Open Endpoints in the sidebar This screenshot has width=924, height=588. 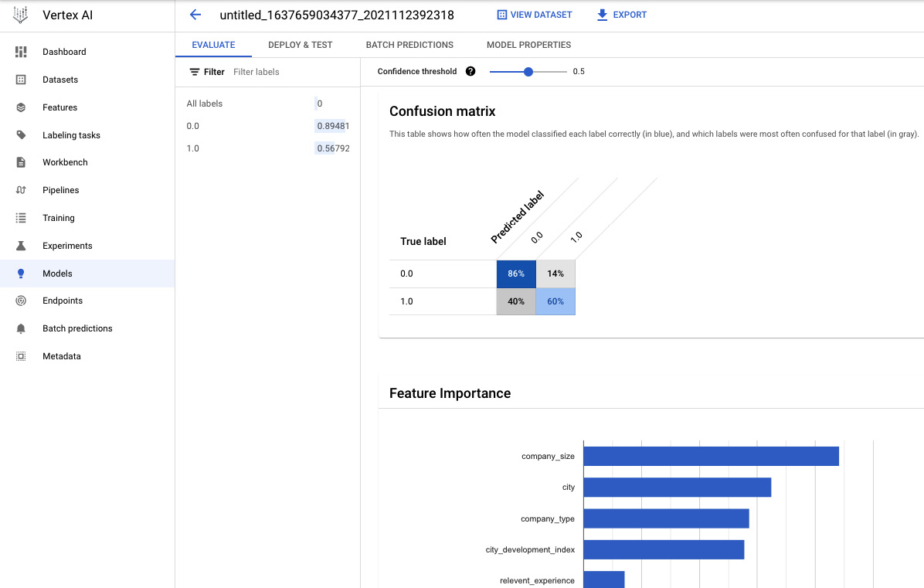pos(87,301)
